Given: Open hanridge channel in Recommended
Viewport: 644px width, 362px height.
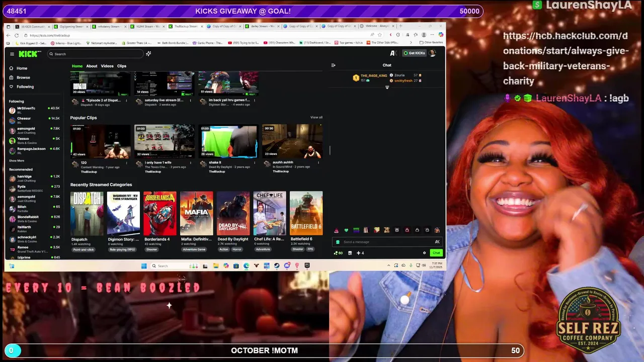Looking at the screenshot, I should pos(34,178).
